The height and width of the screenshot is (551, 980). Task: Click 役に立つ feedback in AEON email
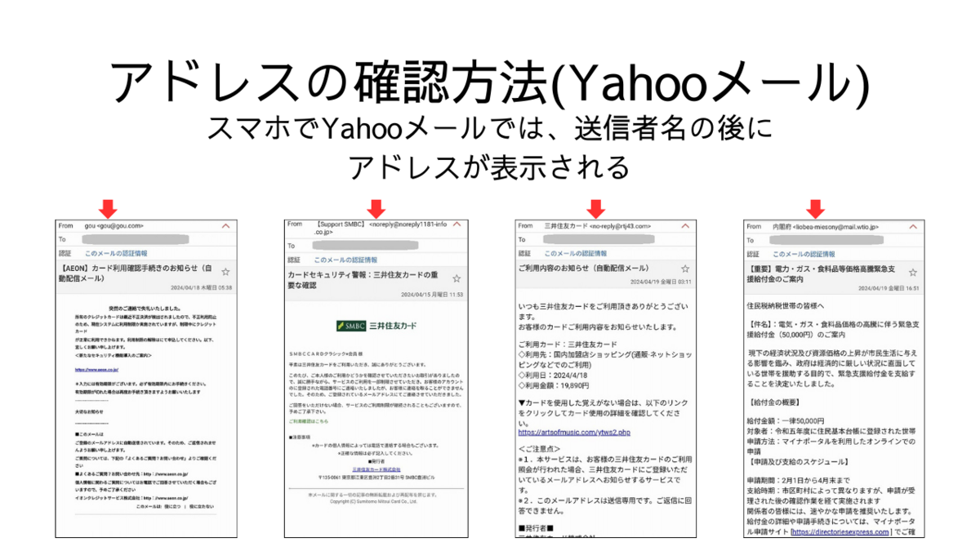click(x=174, y=506)
